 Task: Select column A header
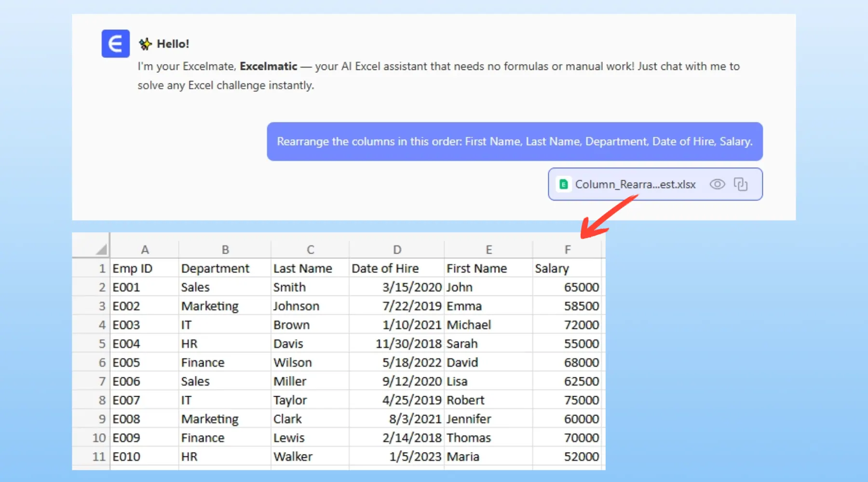tap(145, 250)
